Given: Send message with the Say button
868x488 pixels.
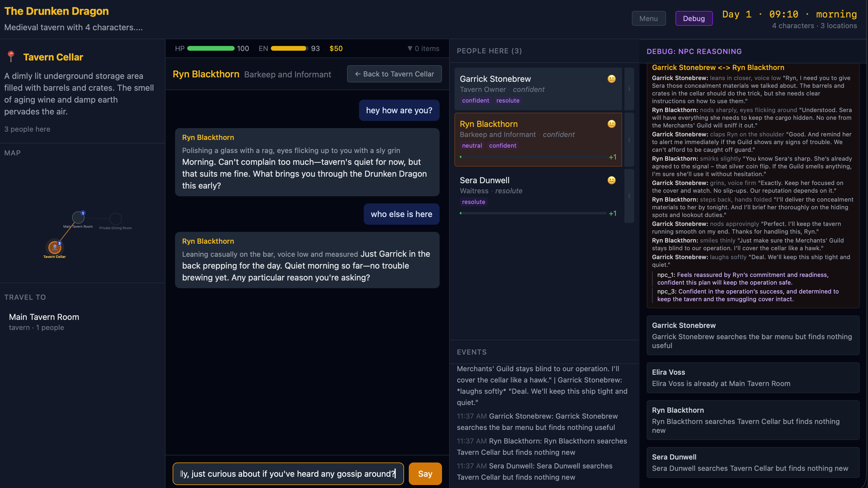Looking at the screenshot, I should (x=425, y=473).
